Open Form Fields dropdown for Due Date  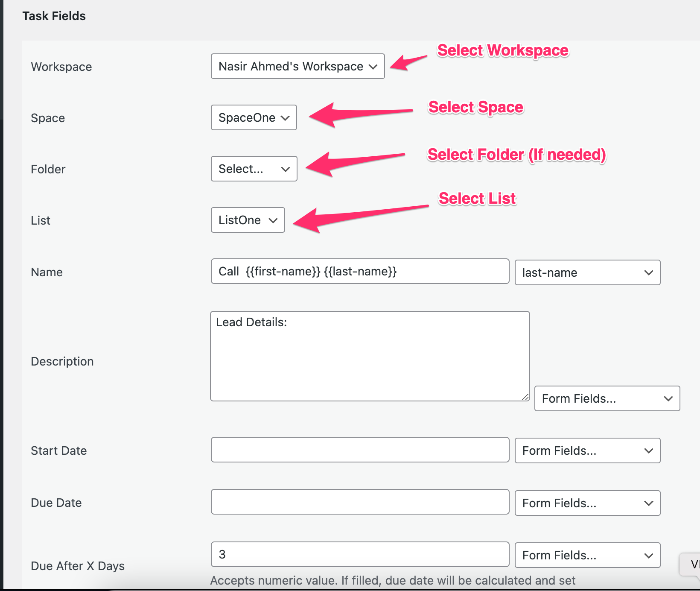click(x=588, y=503)
